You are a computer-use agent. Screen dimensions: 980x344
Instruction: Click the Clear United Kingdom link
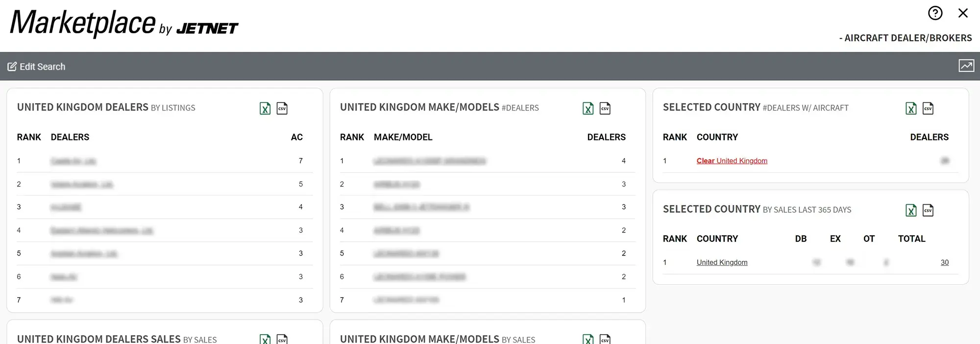point(732,161)
